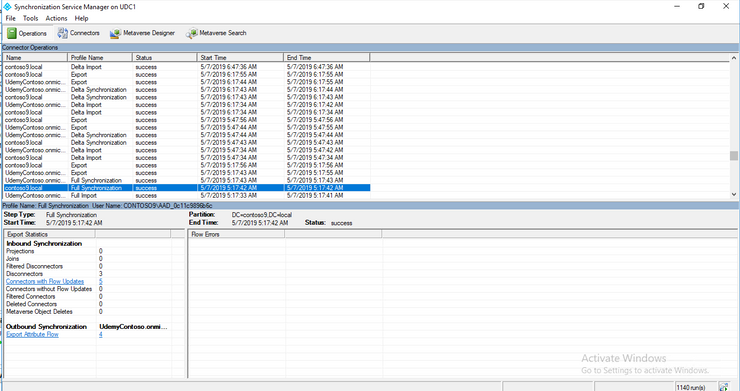Image resolution: width=740 pixels, height=391 pixels.
Task: Click the Disconnectors statistic label
Action: tap(24, 274)
